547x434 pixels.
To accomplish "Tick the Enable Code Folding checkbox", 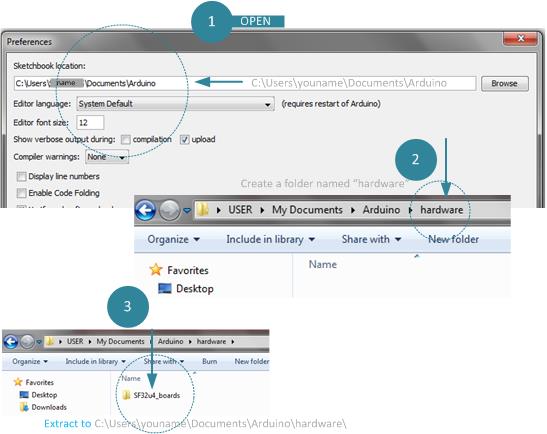I will (x=21, y=193).
